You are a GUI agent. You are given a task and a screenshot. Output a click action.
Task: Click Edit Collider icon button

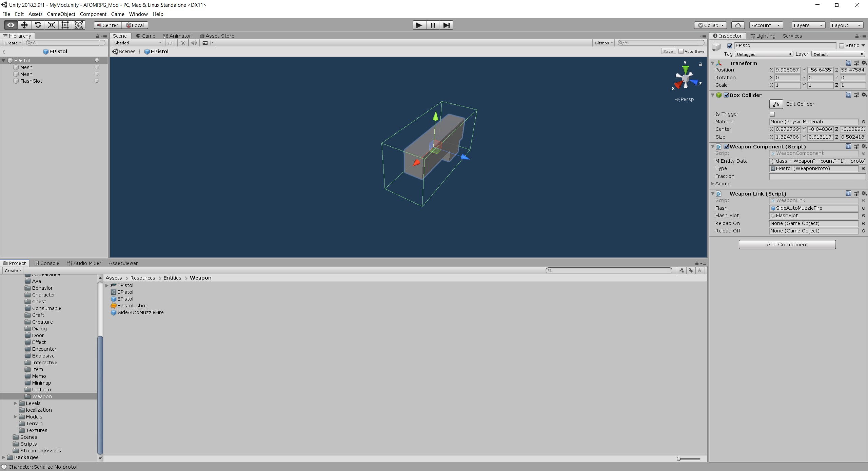pos(776,104)
